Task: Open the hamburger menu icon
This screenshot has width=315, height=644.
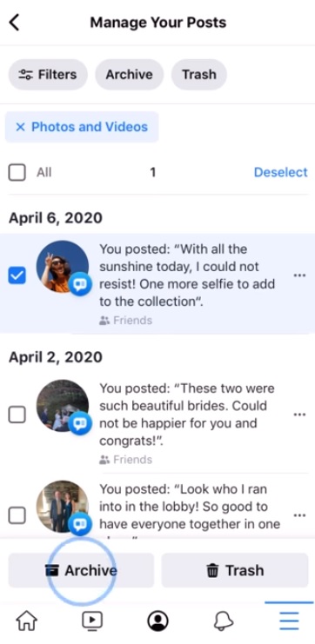Action: 289,621
